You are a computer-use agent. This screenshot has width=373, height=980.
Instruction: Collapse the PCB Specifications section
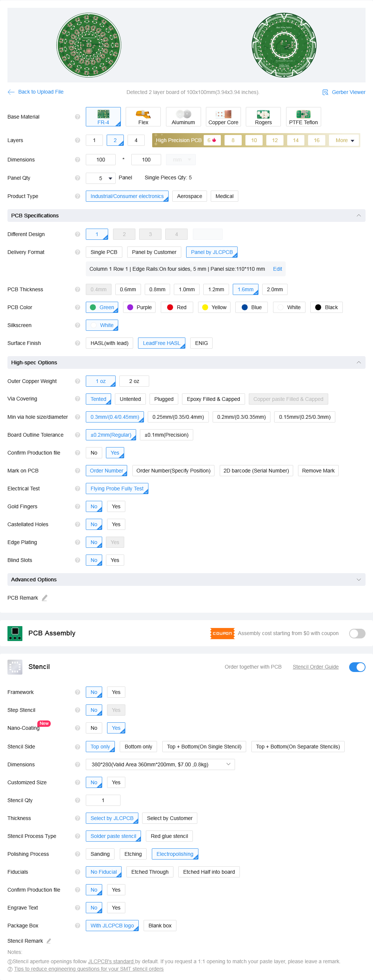(x=358, y=216)
